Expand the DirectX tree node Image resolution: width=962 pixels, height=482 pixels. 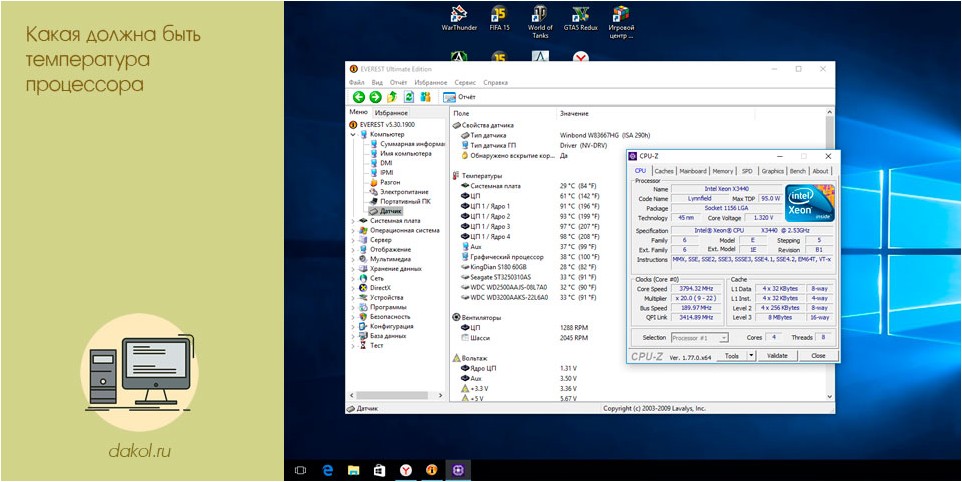pyautogui.click(x=353, y=288)
